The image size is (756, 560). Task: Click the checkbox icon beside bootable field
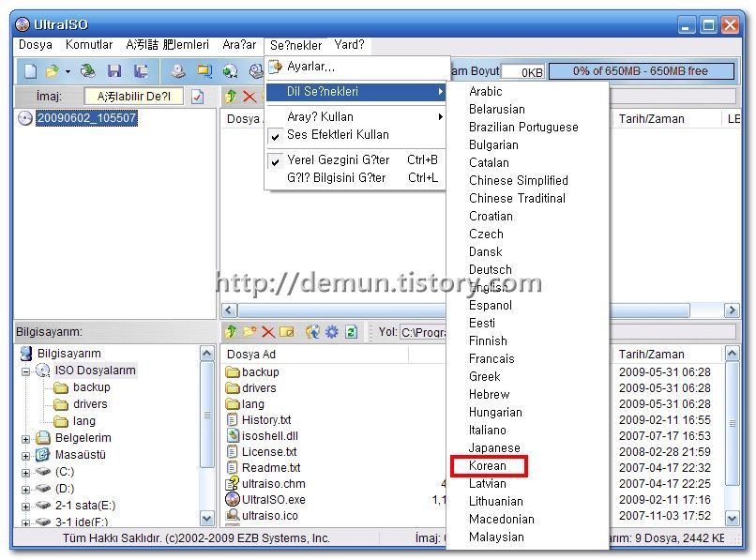197,97
